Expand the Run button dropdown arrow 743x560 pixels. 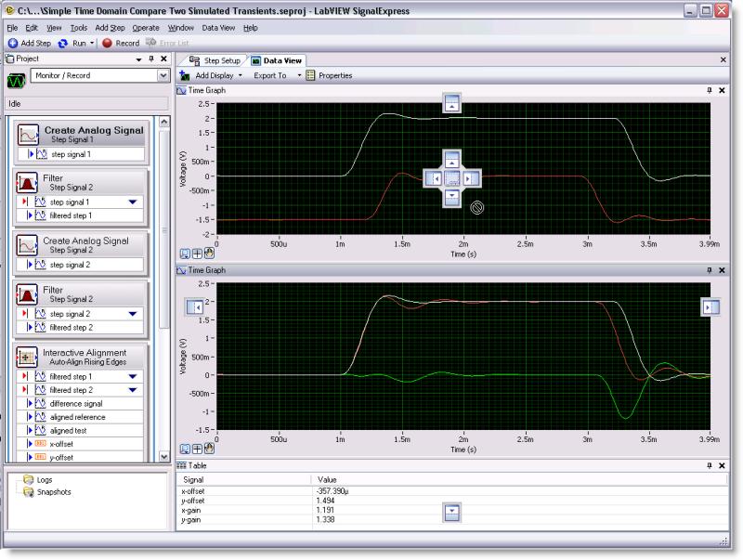[91, 43]
